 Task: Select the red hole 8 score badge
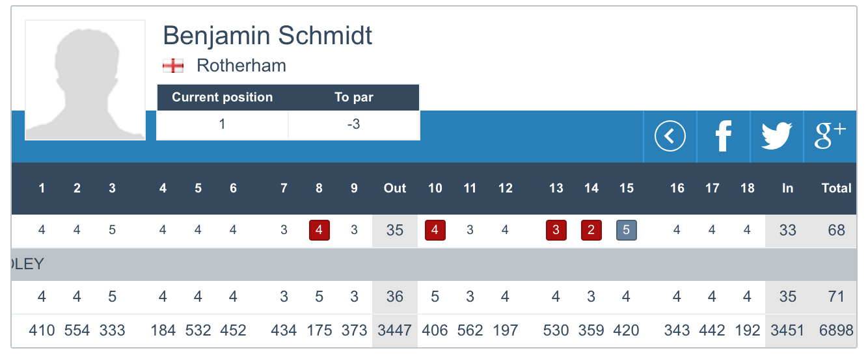click(x=319, y=231)
